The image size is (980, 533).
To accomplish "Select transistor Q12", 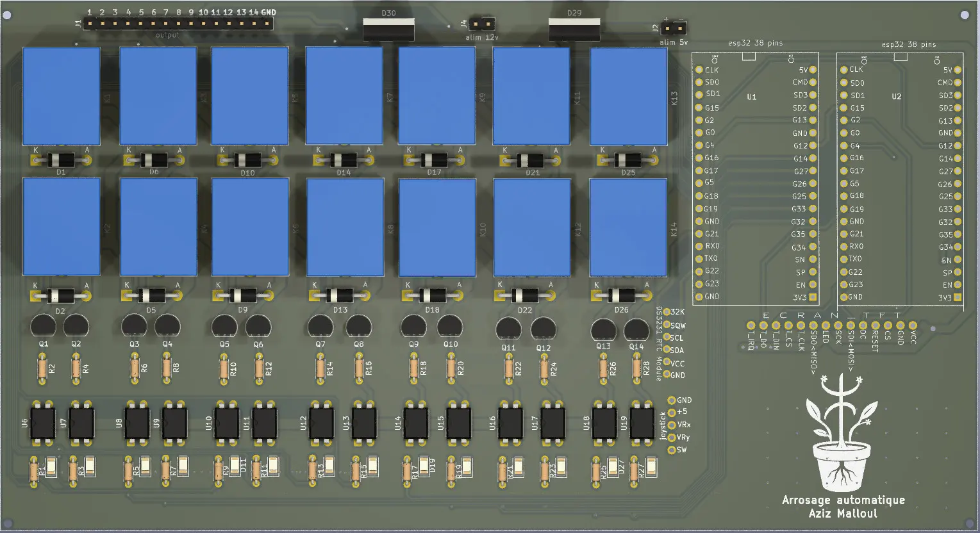I will 544,329.
